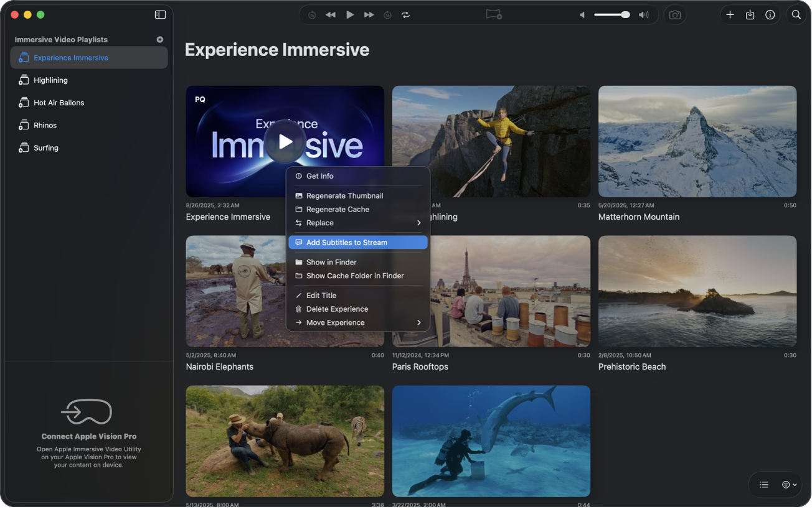
Task: Create a new playlist with the sidebar plus
Action: (159, 39)
